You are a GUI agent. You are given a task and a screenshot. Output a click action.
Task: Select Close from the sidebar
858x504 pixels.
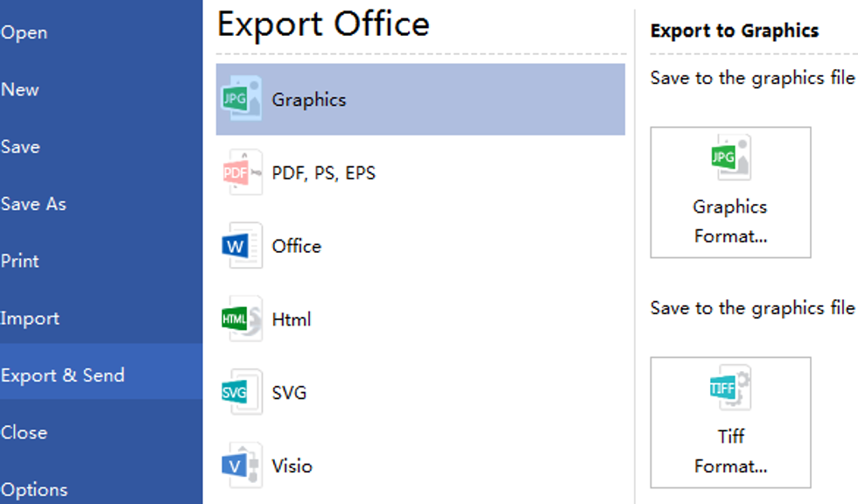25,431
